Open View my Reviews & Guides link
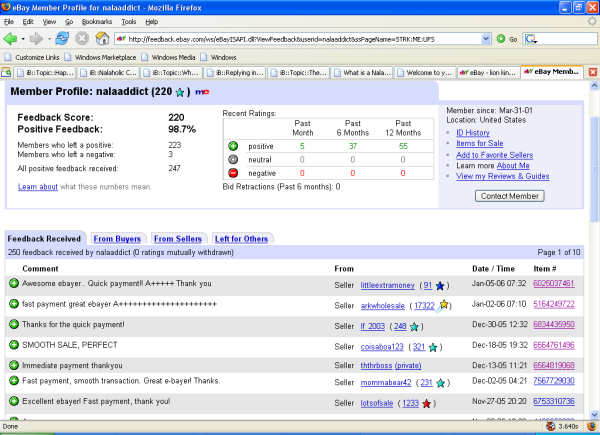 pyautogui.click(x=502, y=176)
